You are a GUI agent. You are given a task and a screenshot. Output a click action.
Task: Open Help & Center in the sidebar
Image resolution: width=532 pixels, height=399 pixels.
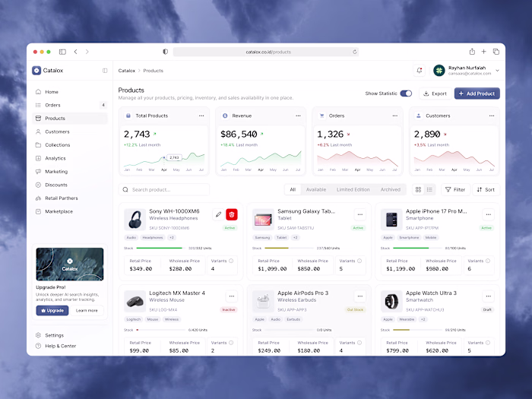click(x=70, y=346)
